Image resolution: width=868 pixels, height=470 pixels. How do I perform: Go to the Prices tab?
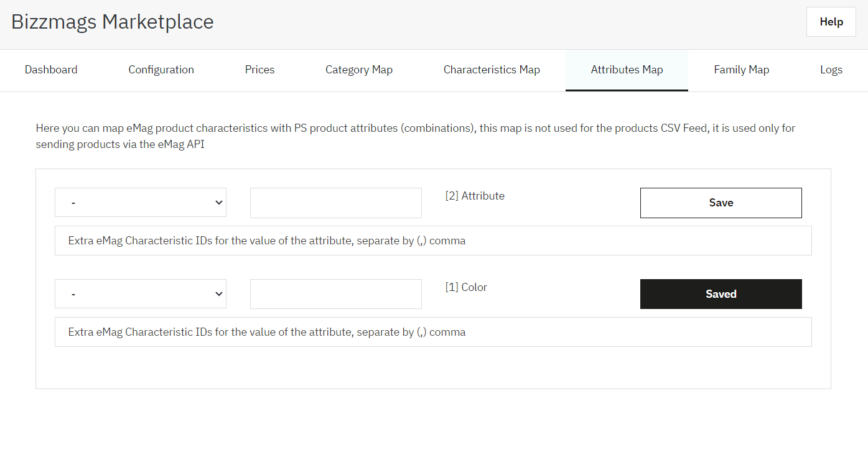(259, 70)
